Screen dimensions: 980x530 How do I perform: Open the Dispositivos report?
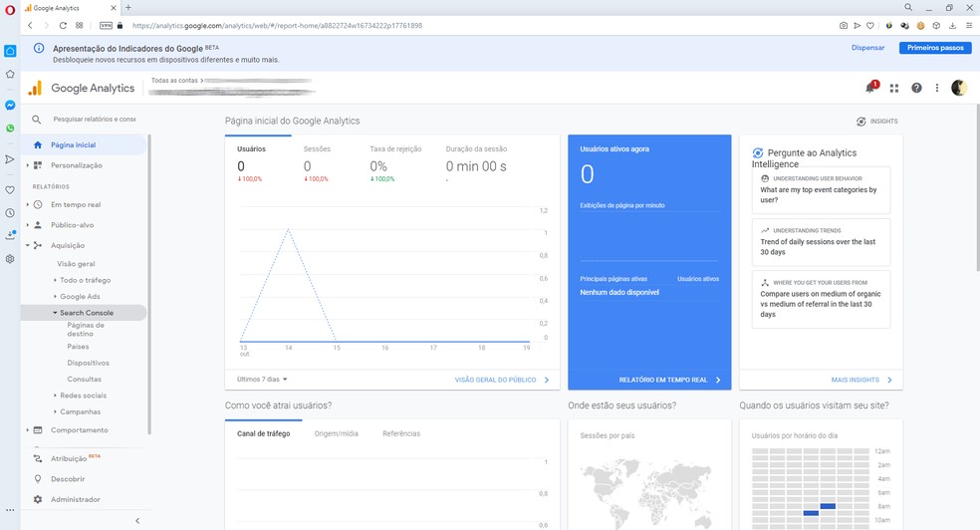(88, 363)
